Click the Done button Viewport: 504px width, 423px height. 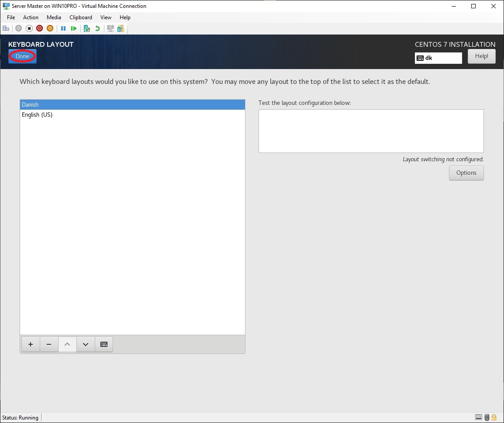pyautogui.click(x=23, y=56)
